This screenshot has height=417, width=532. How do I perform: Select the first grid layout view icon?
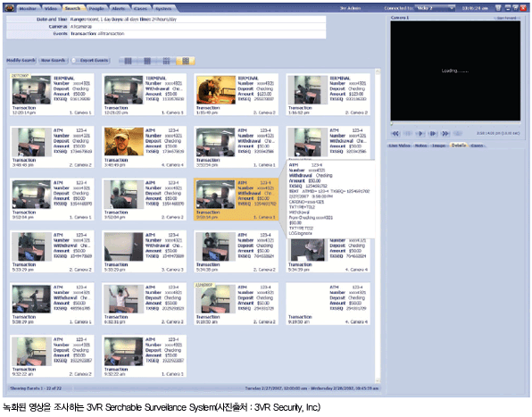pos(128,61)
